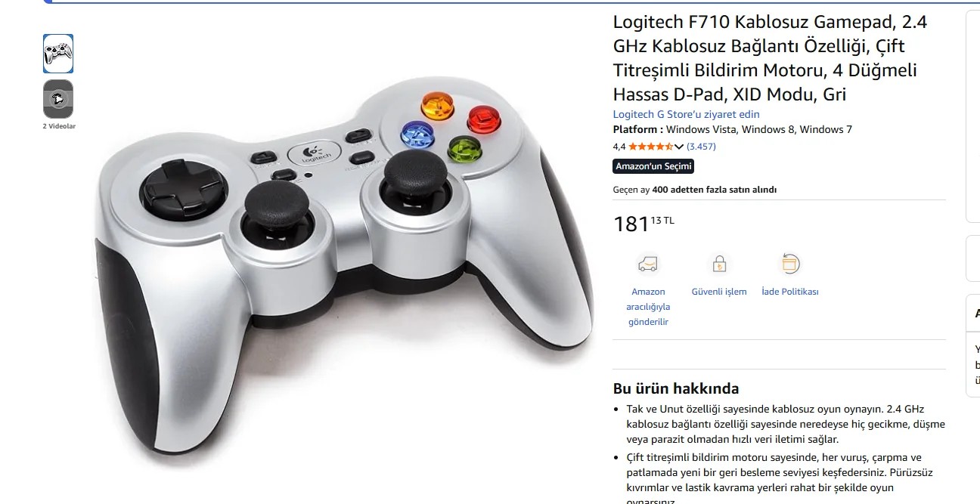Viewport: 980px width, 504px height.
Task: Open the product video thumbnail
Action: tap(58, 99)
